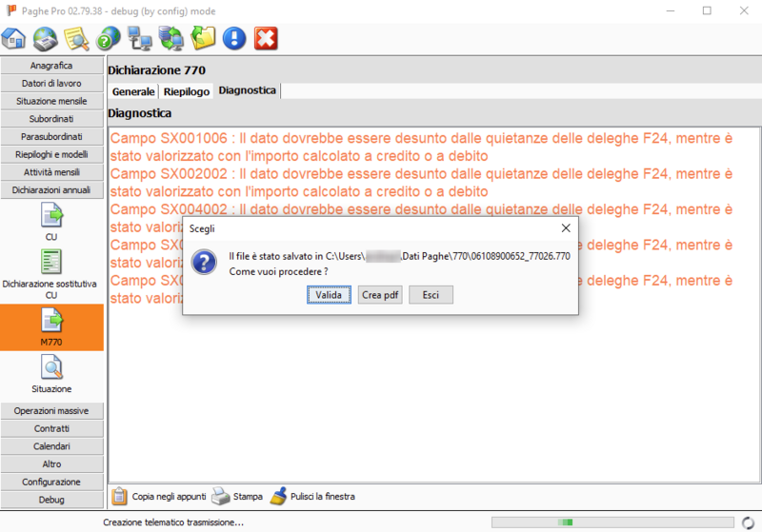The height and width of the screenshot is (532, 762).
Task: Open the Anagrafica section
Action: click(51, 66)
